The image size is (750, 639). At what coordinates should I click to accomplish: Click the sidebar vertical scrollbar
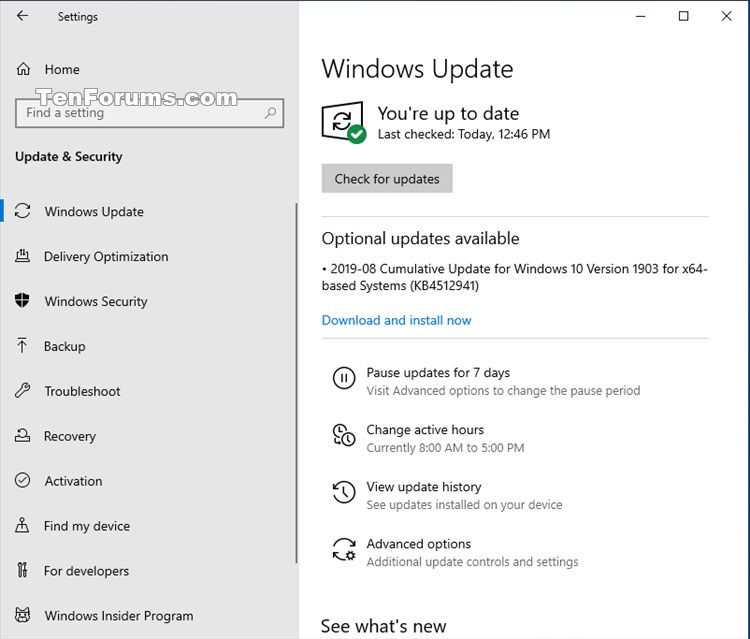click(297, 383)
